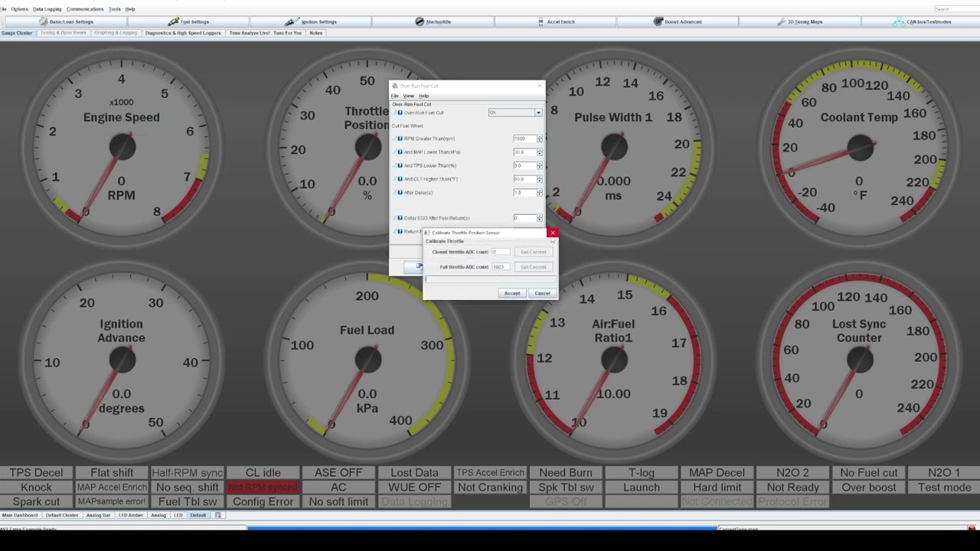This screenshot has height=551, width=980.
Task: Click the blue status progress bar
Action: pos(482,528)
